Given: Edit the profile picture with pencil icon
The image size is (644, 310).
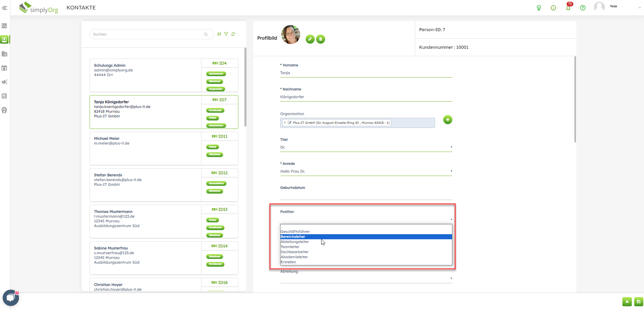Looking at the screenshot, I should coord(310,39).
